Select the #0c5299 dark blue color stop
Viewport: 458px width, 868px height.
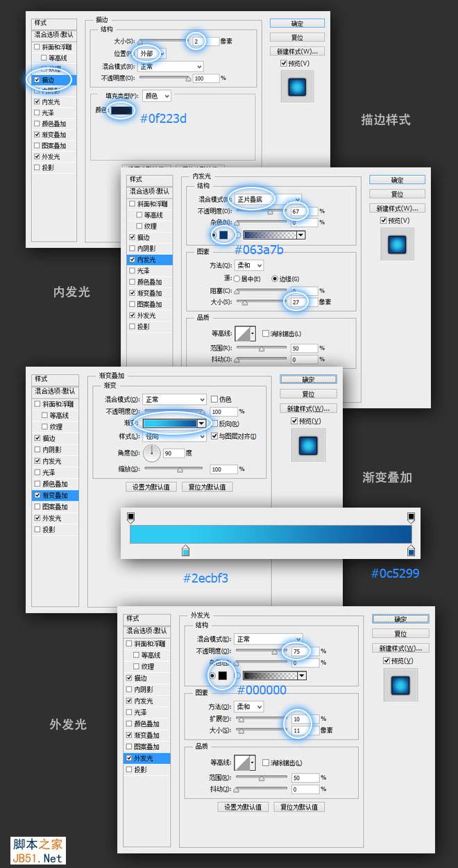coord(411,551)
